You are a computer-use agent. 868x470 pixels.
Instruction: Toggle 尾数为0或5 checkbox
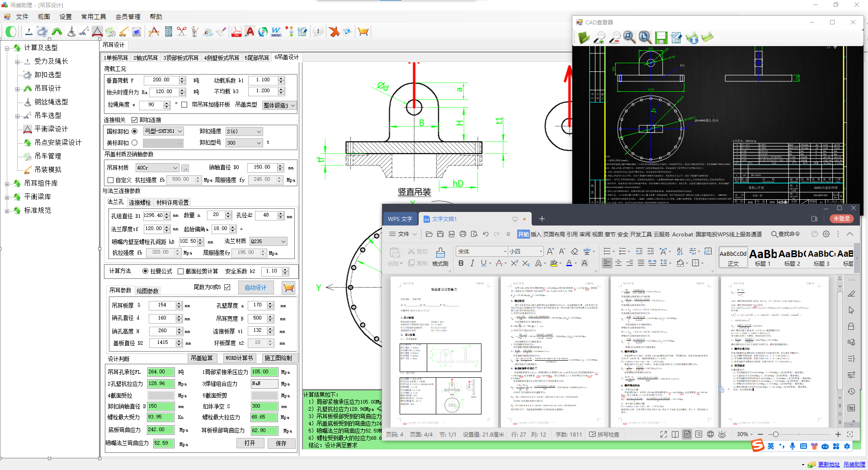227,287
